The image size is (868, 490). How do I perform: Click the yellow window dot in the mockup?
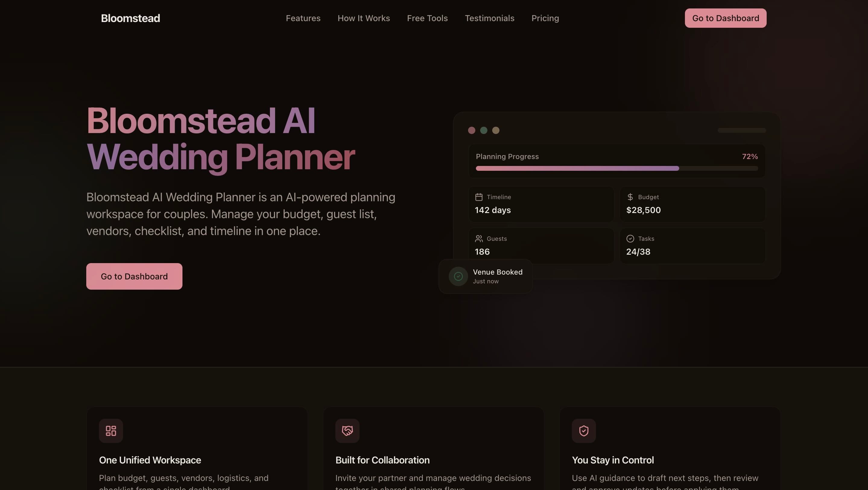point(496,130)
